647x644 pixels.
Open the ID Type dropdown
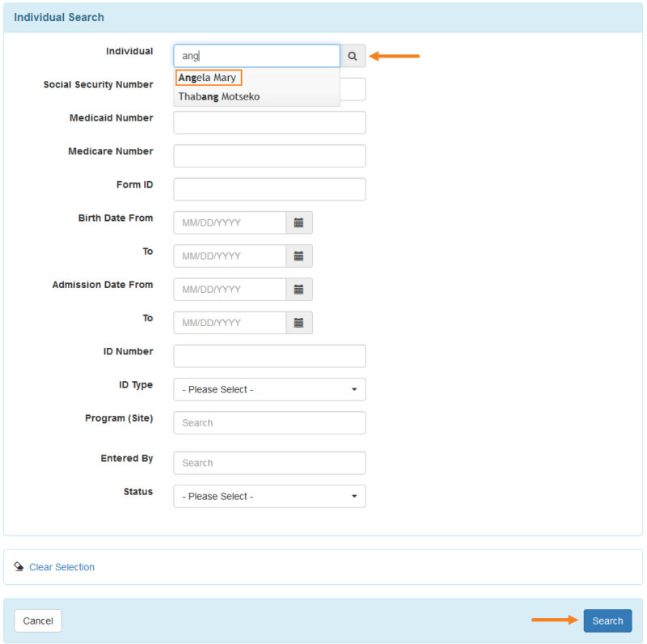(x=269, y=389)
